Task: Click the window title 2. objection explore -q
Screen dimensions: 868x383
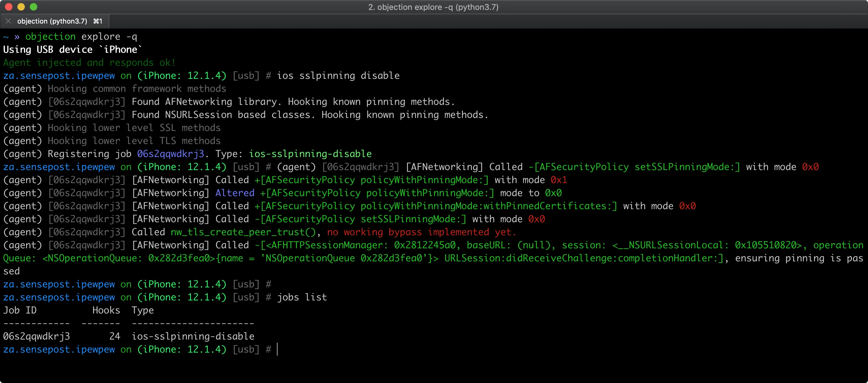Action: pyautogui.click(x=433, y=7)
